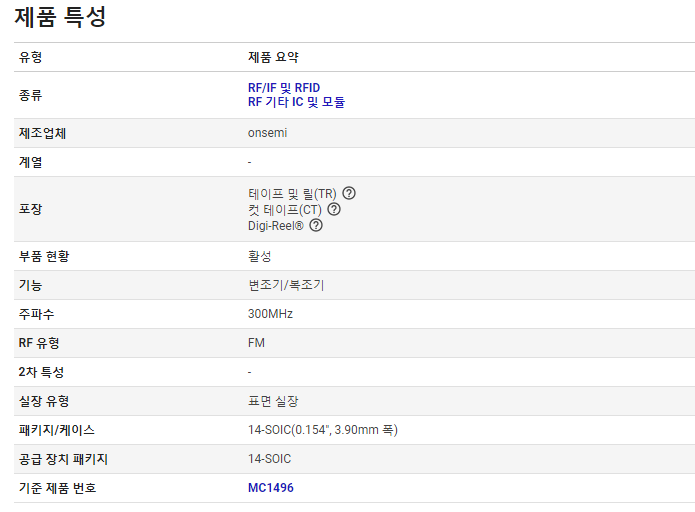Image resolution: width=695 pixels, height=512 pixels.
Task: Open the RF/IF 및 RFID category link
Action: click(284, 88)
